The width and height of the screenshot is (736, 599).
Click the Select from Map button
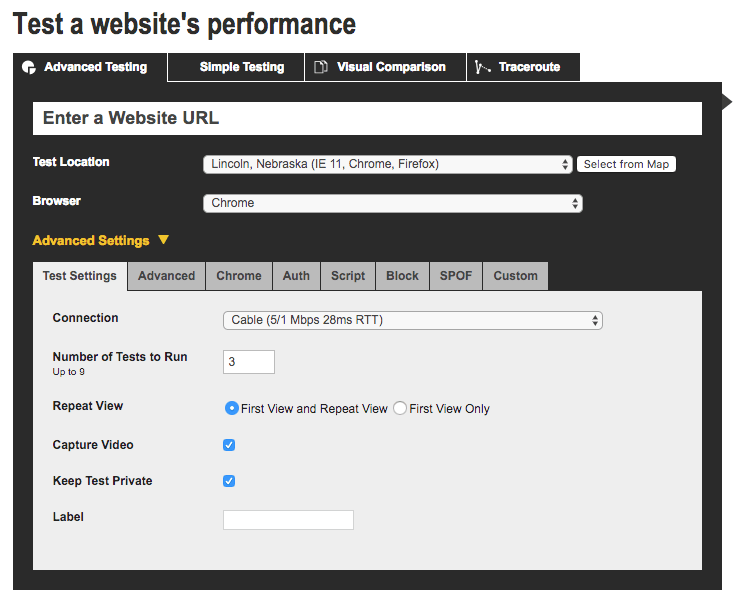pos(626,164)
